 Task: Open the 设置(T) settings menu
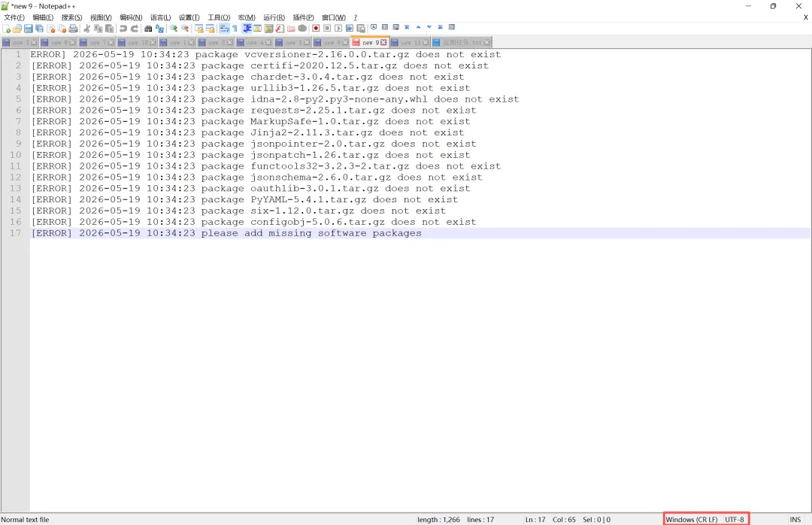point(189,17)
